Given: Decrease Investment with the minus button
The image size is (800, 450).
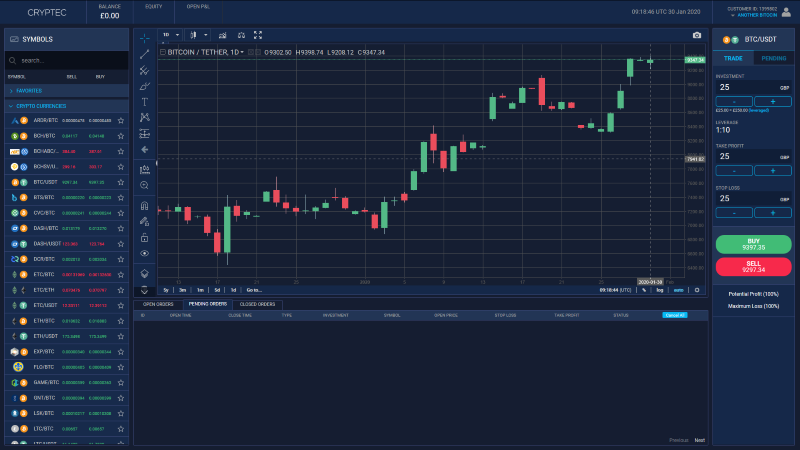Looking at the screenshot, I should (x=734, y=102).
